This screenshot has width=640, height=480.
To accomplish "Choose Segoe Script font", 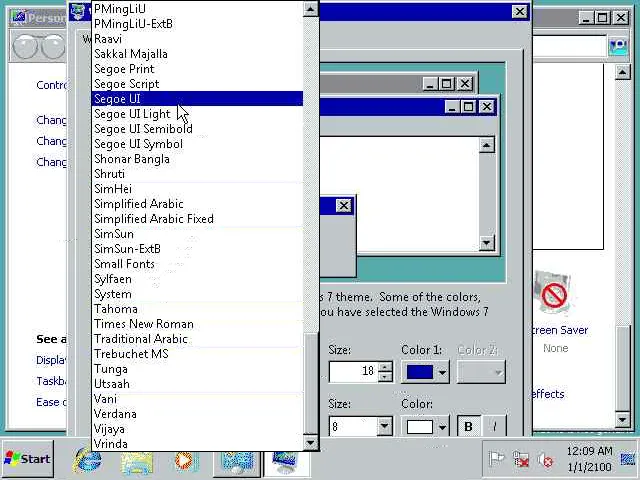I will pyautogui.click(x=198, y=84).
